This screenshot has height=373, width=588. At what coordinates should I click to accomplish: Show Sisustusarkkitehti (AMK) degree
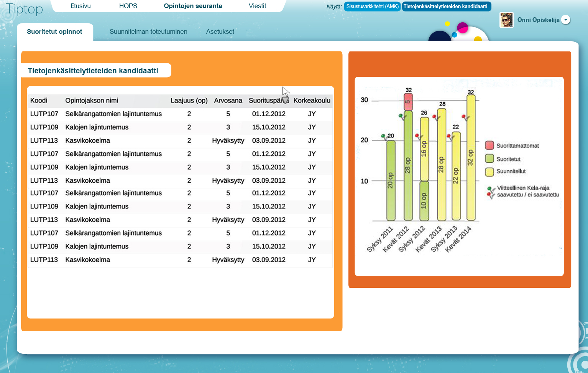tap(372, 7)
